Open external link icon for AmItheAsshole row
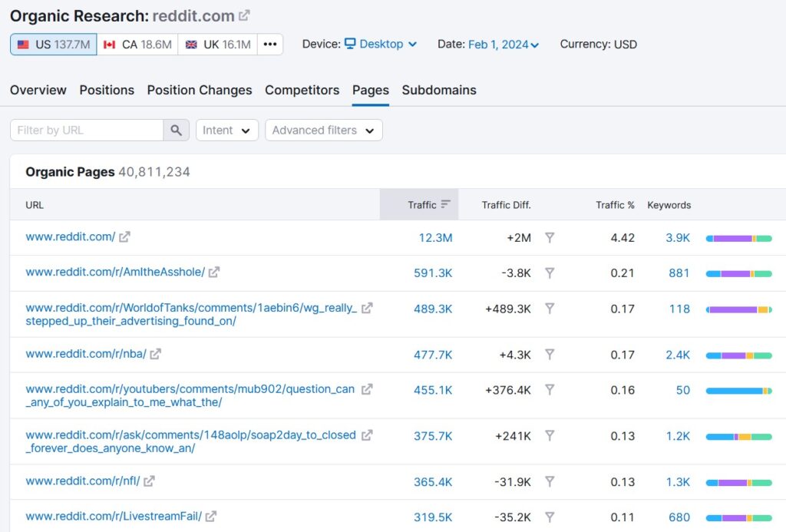Image resolution: width=786 pixels, height=532 pixels. tap(214, 273)
